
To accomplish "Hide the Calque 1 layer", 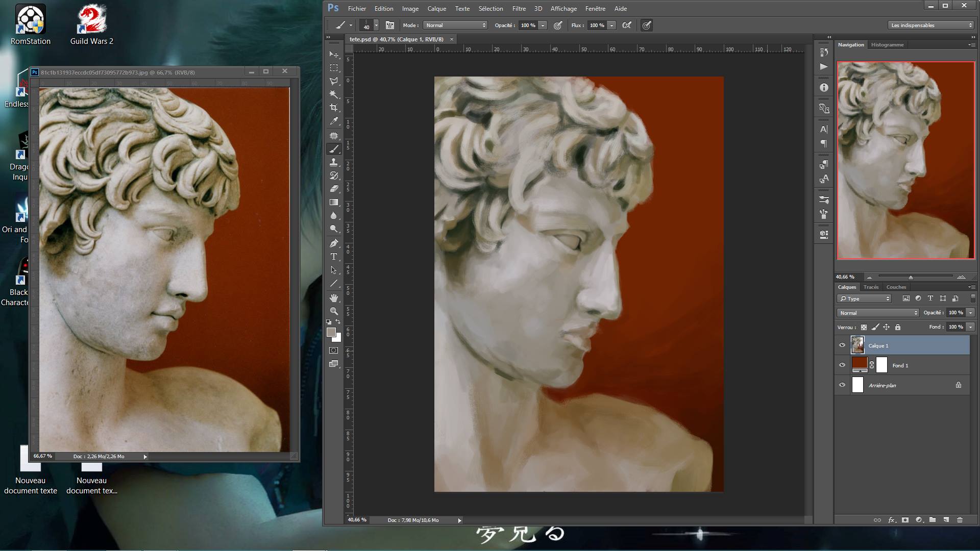I will coord(842,345).
